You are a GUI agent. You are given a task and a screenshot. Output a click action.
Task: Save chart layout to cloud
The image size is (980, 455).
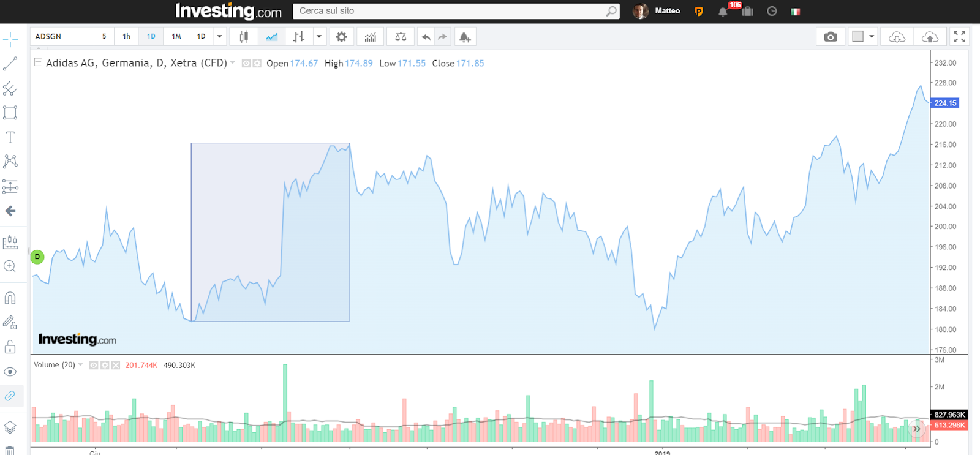[x=930, y=37]
